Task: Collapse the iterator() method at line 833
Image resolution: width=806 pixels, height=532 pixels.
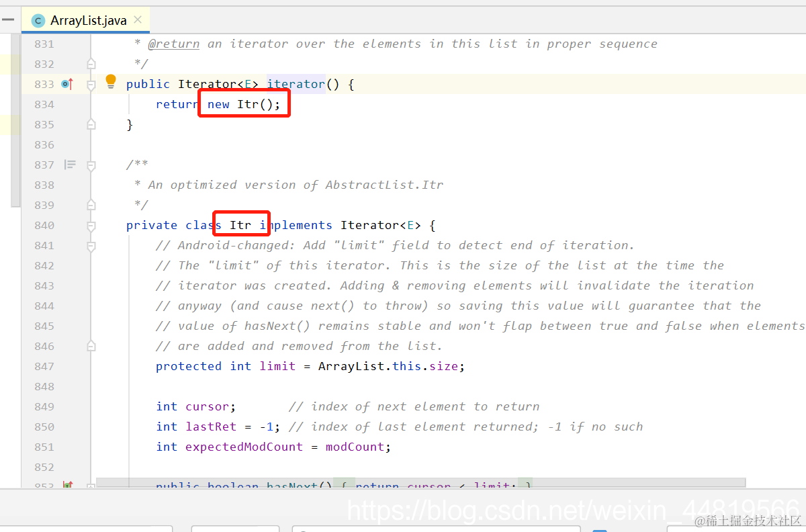Action: pos(91,84)
